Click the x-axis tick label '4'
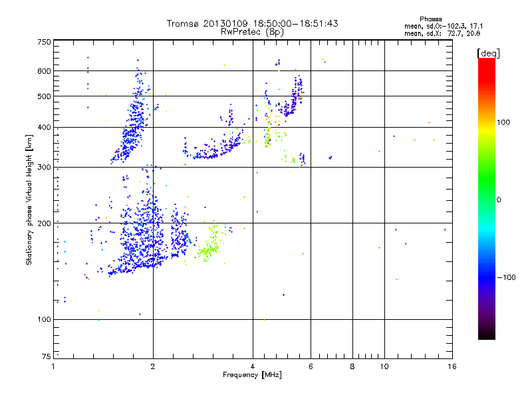 (x=253, y=366)
